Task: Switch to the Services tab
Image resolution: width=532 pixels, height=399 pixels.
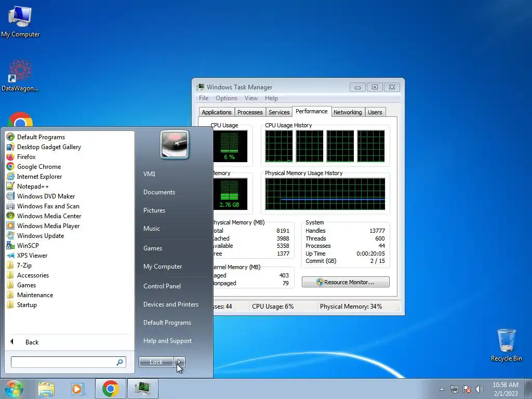Action: click(279, 112)
